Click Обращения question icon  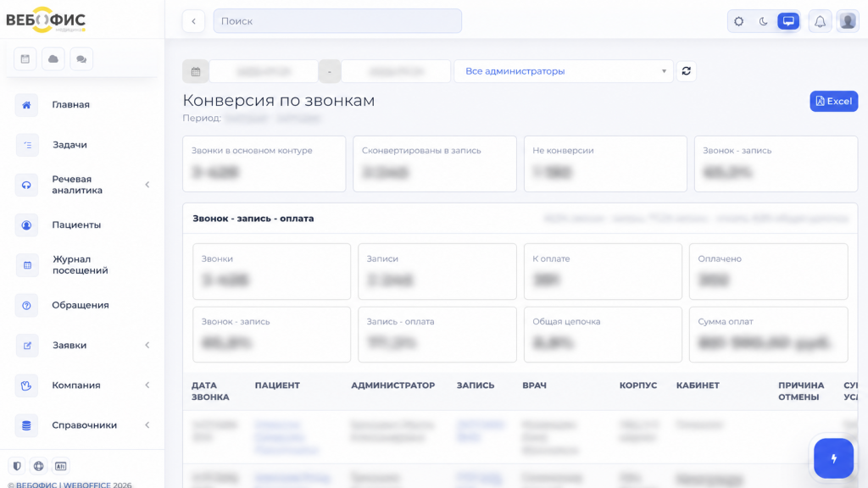point(26,305)
